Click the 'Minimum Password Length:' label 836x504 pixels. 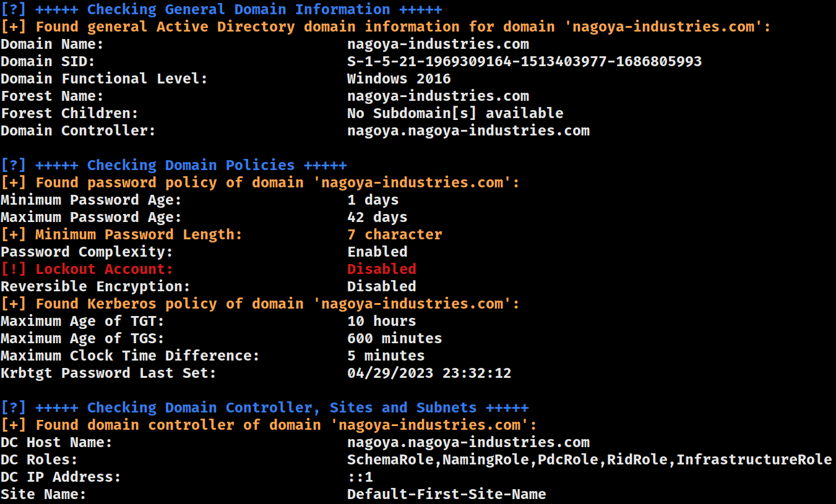pos(139,235)
